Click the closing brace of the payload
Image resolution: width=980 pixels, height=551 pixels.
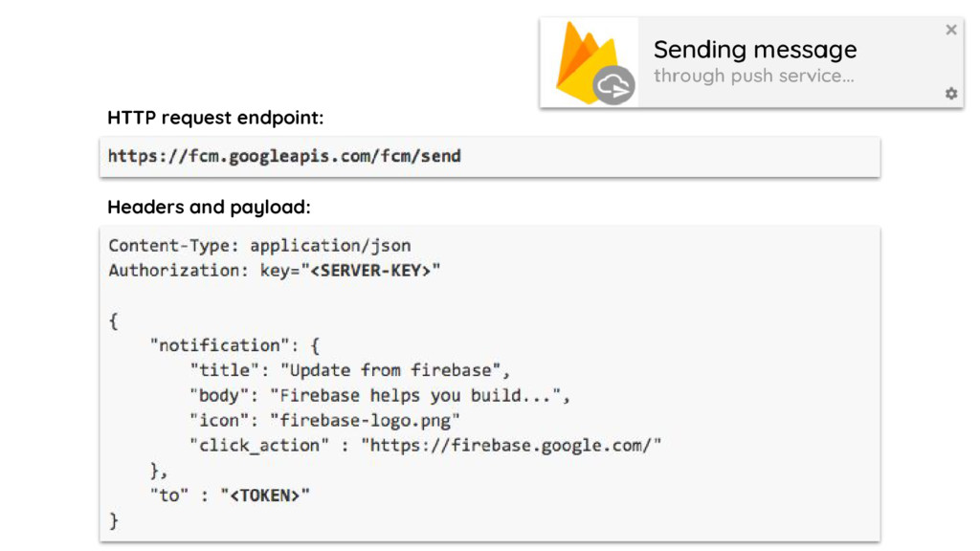pos(114,520)
